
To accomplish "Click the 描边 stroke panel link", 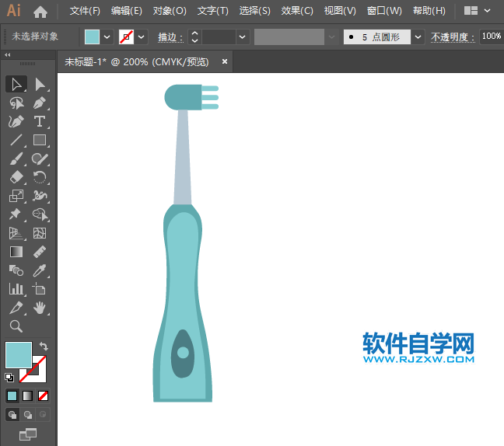I will [170, 37].
